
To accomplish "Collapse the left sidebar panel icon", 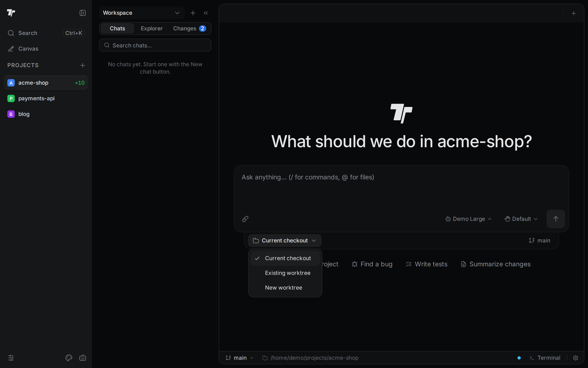I will pyautogui.click(x=83, y=13).
